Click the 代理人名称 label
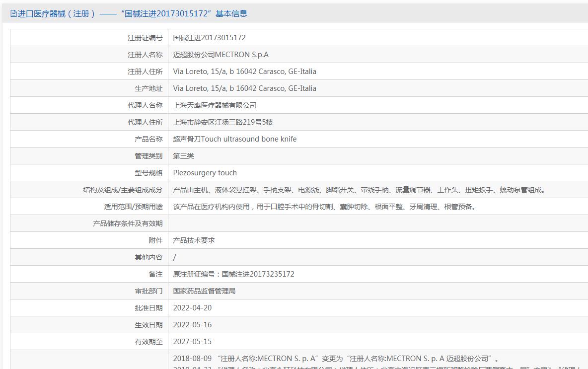This screenshot has width=588, height=369. pyautogui.click(x=145, y=105)
